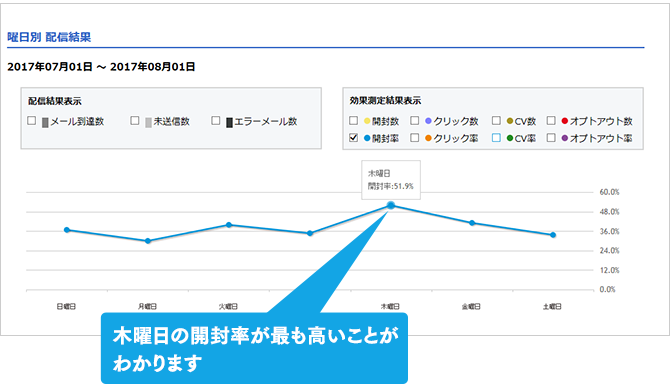
Task: Check the CV数 checkbox
Action: tap(496, 121)
